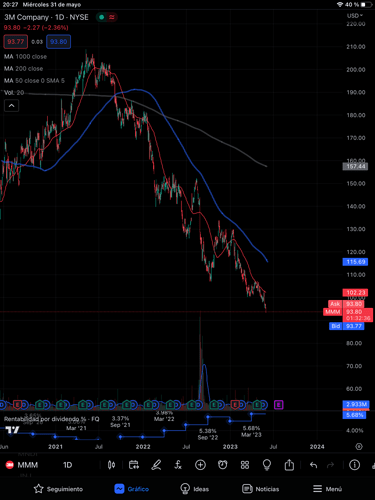
Task: Collapse the indicator legend with chevron
Action: (x=11, y=106)
